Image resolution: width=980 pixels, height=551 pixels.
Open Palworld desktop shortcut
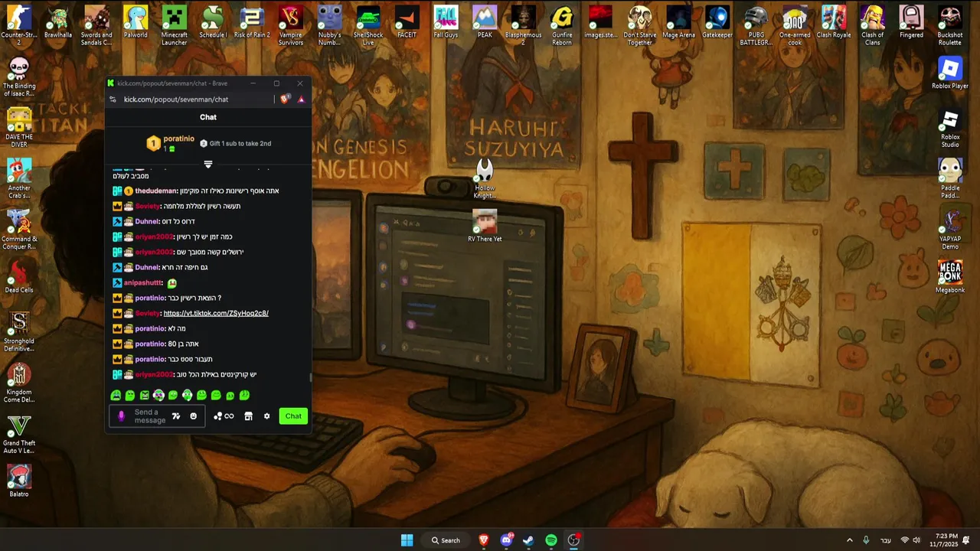click(x=136, y=23)
